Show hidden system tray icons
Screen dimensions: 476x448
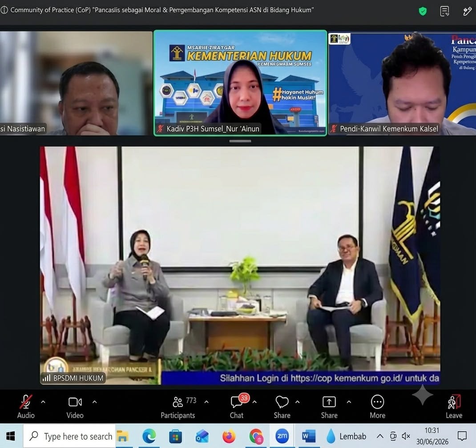click(x=379, y=436)
